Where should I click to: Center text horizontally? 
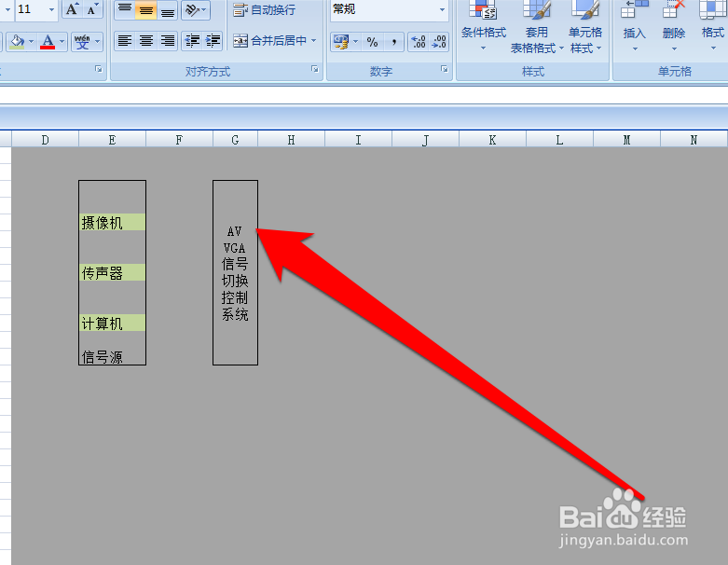[x=145, y=41]
